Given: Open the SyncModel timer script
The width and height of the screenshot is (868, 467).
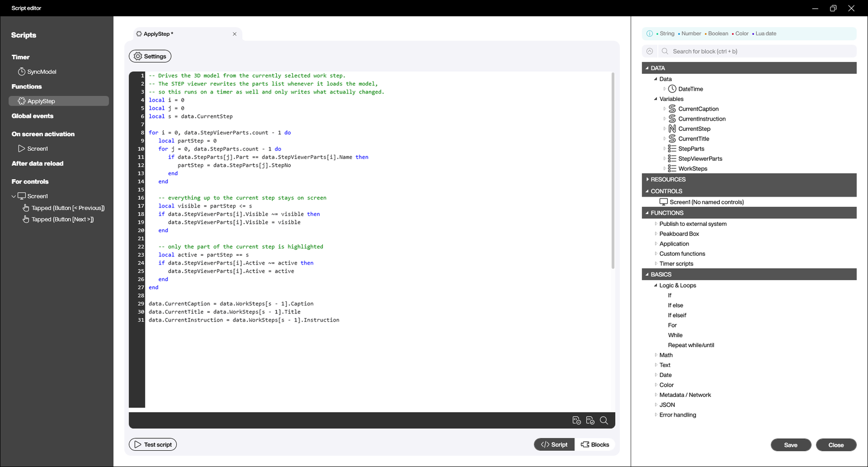Looking at the screenshot, I should point(42,72).
